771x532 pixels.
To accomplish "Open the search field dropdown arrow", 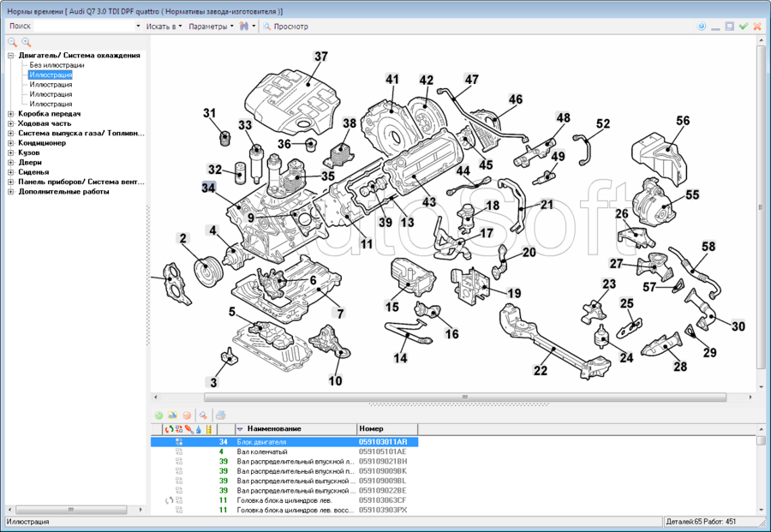I will [138, 26].
